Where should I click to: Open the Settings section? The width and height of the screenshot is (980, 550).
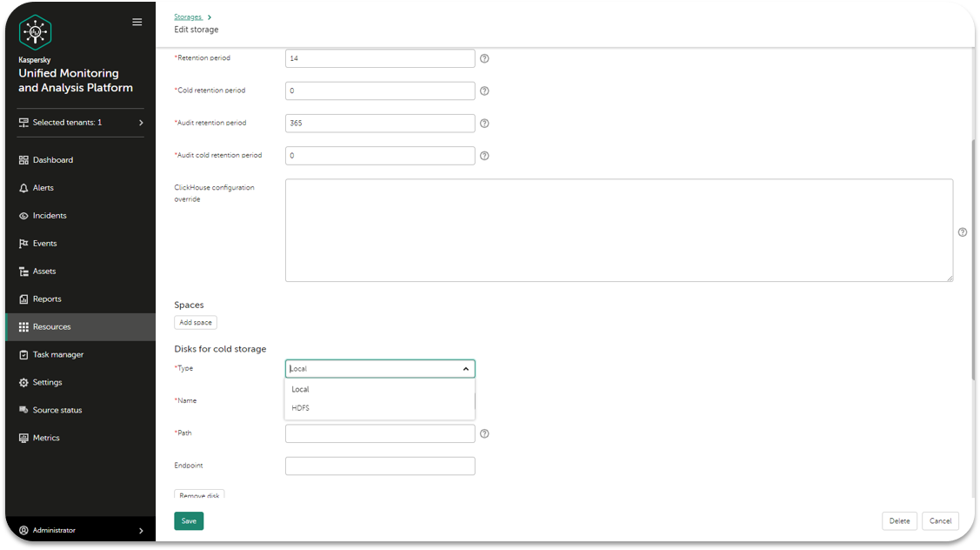tap(48, 382)
